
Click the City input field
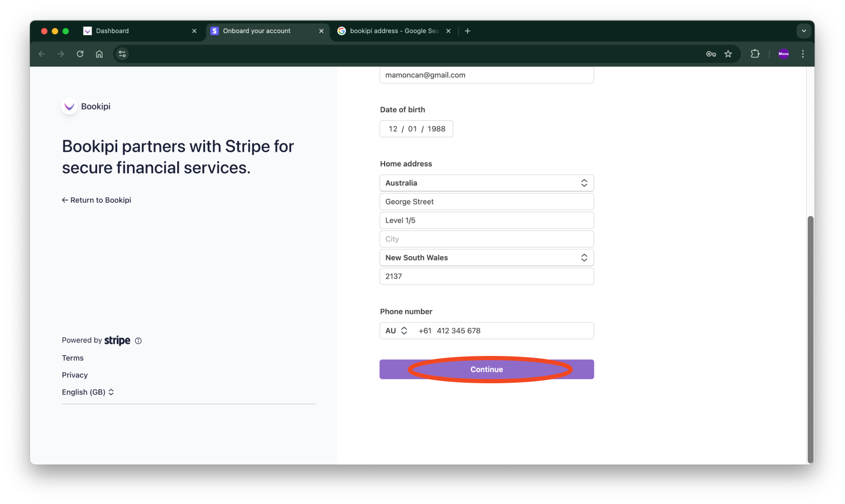486,239
